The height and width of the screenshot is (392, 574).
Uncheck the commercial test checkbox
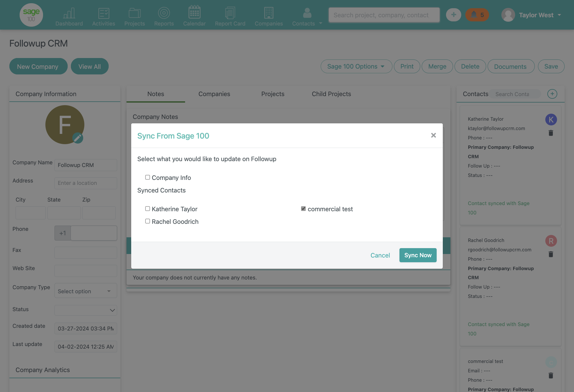pos(303,209)
